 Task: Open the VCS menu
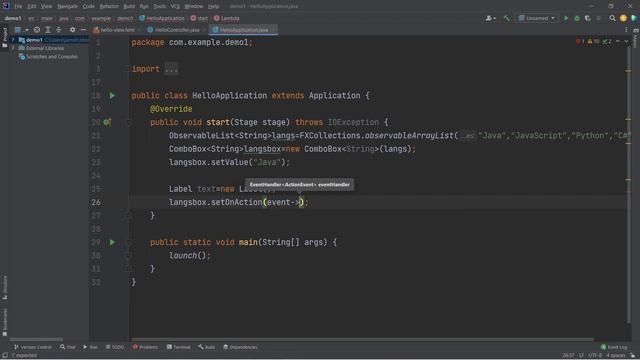(175, 7)
